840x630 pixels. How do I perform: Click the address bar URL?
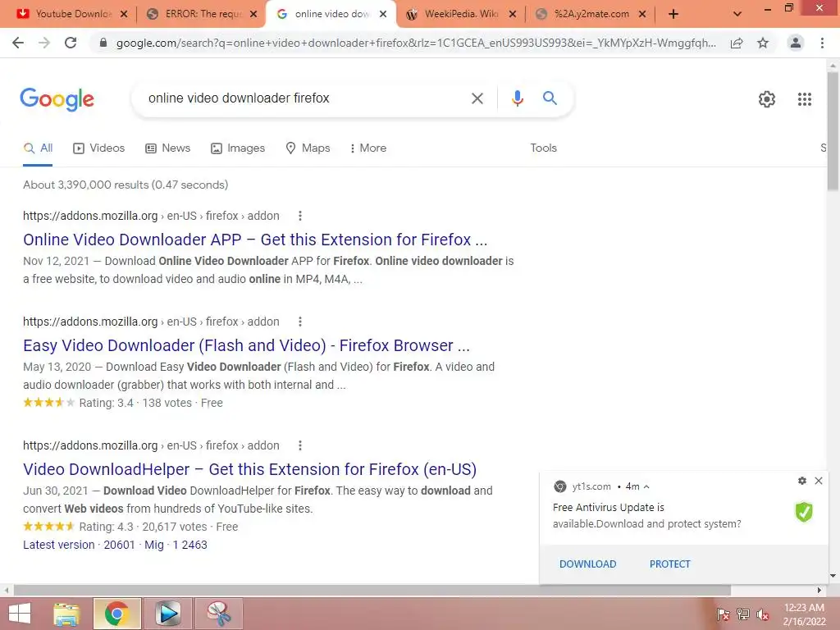click(416, 43)
